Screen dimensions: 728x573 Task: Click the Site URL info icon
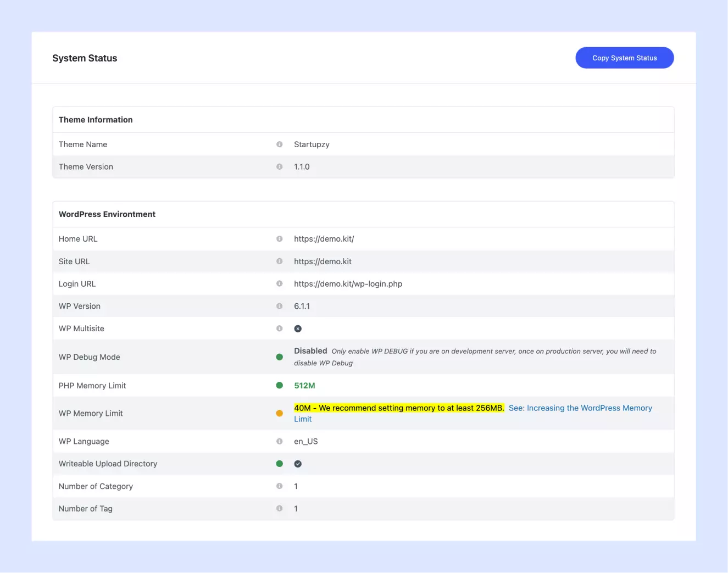pos(279,262)
